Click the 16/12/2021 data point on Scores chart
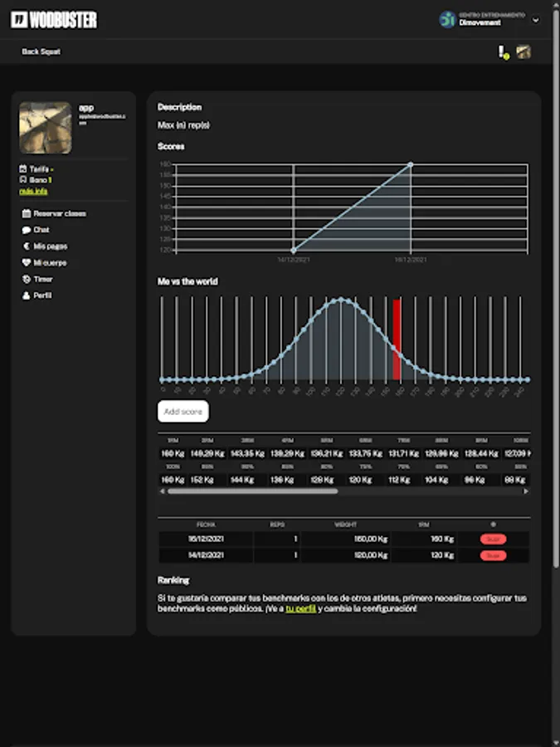Image resolution: width=560 pixels, height=747 pixels. (411, 164)
